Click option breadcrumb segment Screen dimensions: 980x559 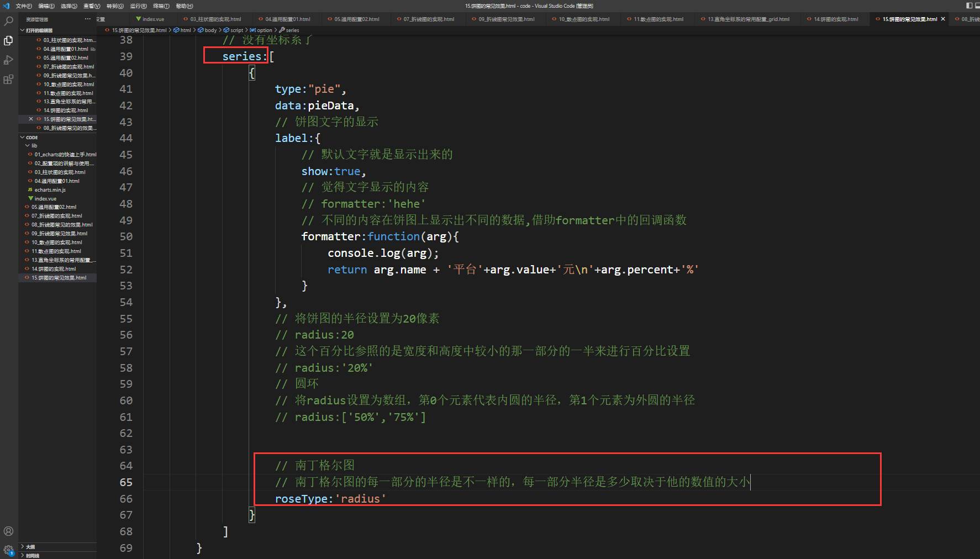[x=261, y=30]
